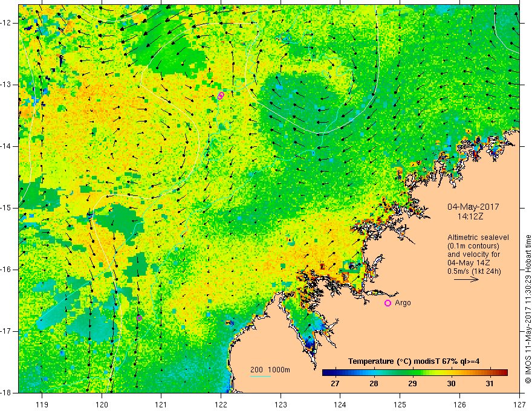Click the longitude axis label 127
Viewport: 532px width, 411px height.
click(x=519, y=404)
